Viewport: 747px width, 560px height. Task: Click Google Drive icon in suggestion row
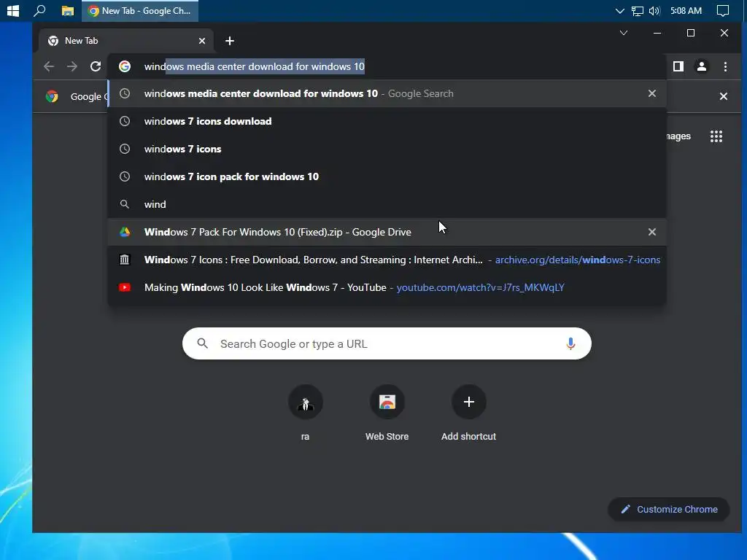[125, 232]
